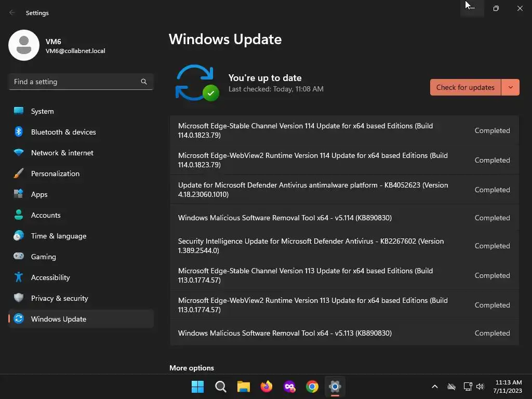The width and height of the screenshot is (532, 399).
Task: Click the Apps icon in sidebar
Action: coord(19,194)
